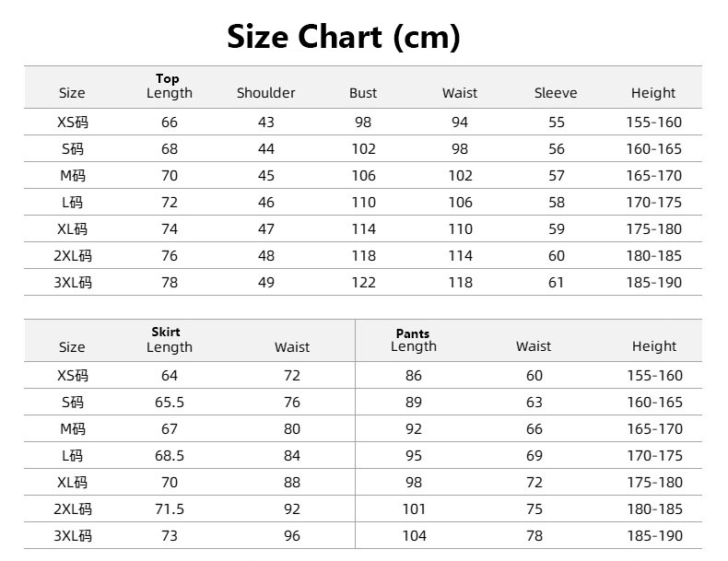Click the pants waist value 69

pos(534,456)
